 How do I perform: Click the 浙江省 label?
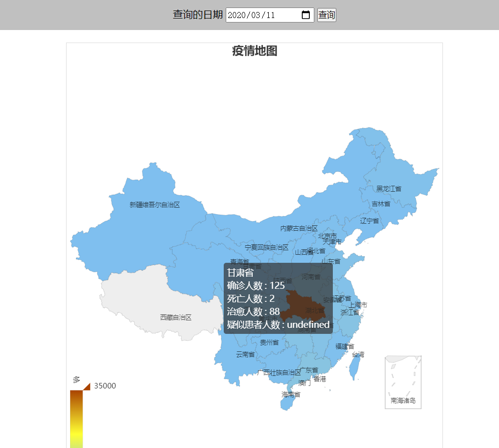[x=350, y=312]
